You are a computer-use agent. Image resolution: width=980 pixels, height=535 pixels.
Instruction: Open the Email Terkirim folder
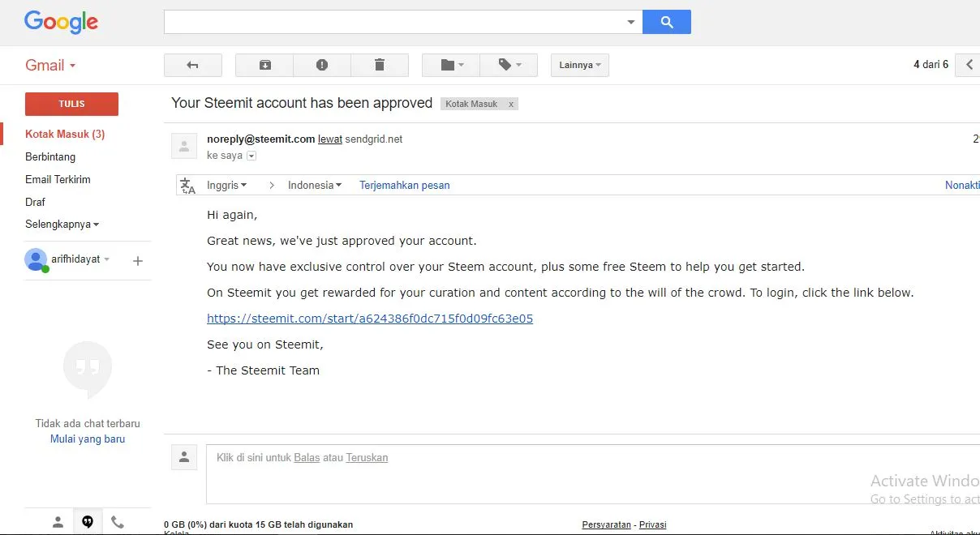click(58, 179)
